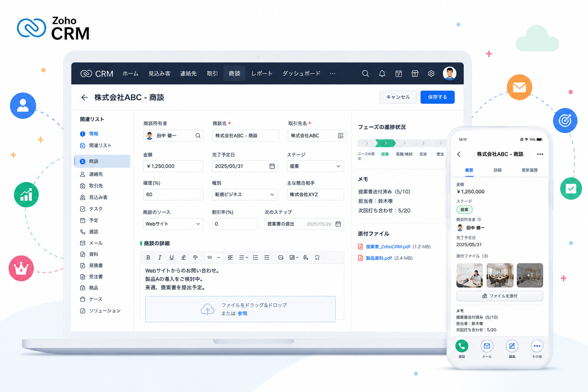
Task: Open the calendar picker for 完了予定日
Action: pyautogui.click(x=272, y=166)
